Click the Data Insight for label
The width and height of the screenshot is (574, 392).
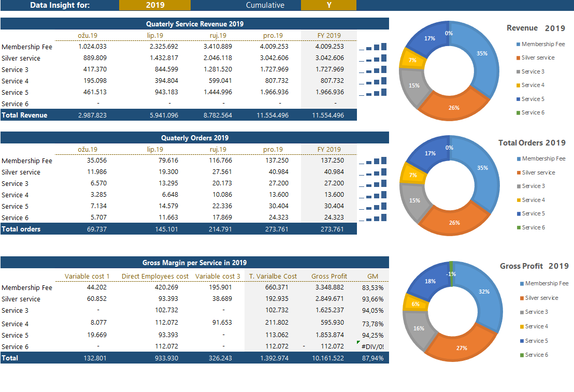(60, 5)
